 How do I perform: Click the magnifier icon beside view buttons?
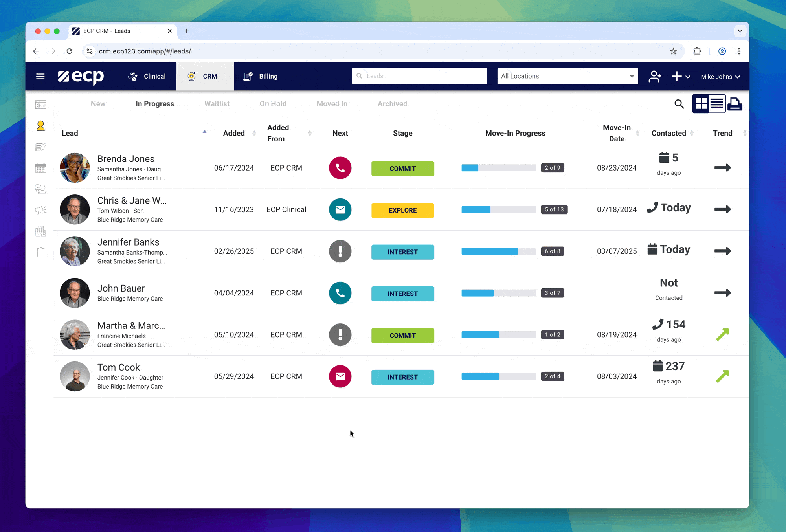679,104
